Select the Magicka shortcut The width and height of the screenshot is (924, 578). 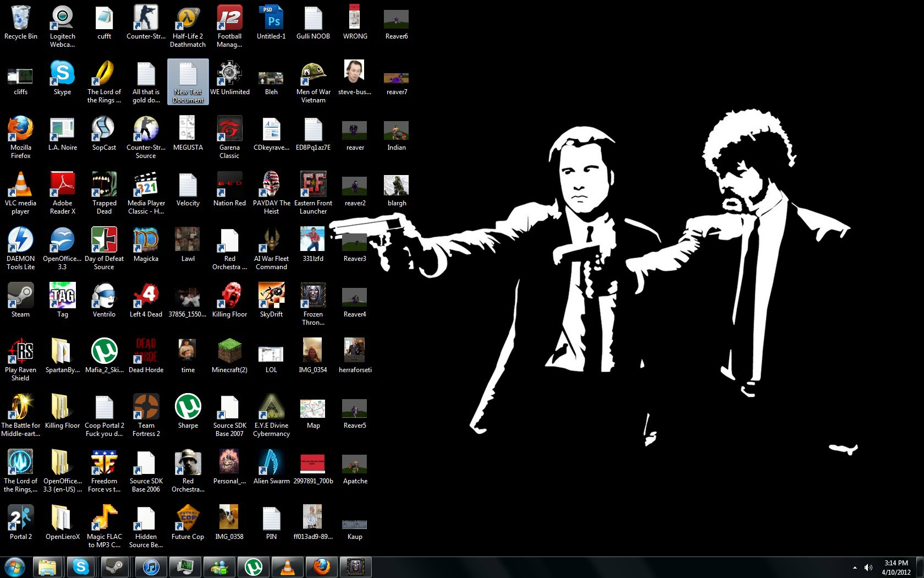[x=146, y=246]
